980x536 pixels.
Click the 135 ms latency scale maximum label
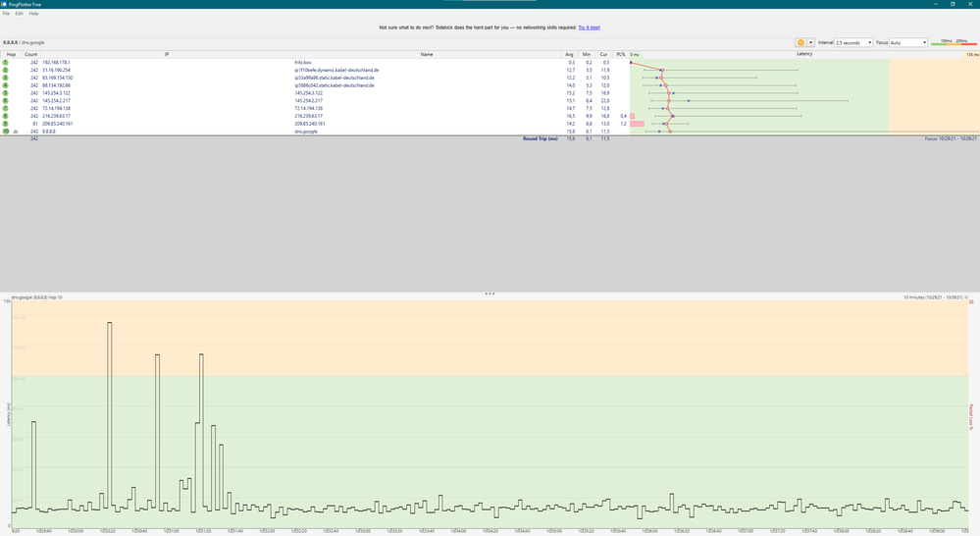(972, 55)
